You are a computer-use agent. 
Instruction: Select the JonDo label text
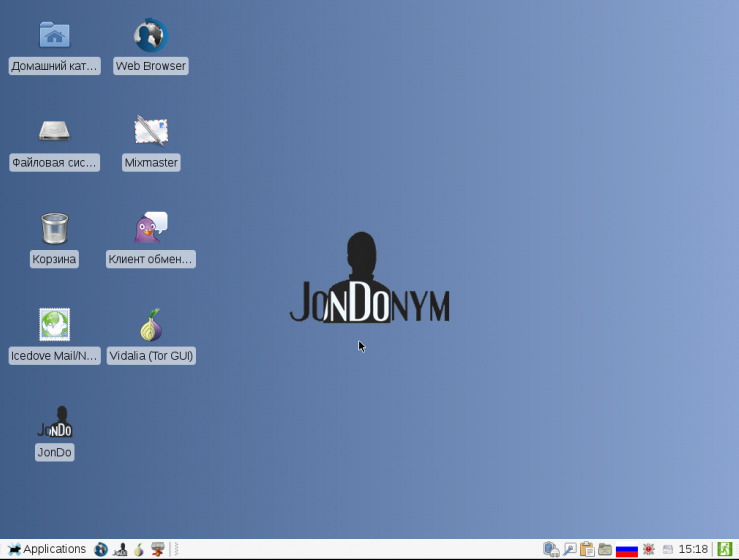point(55,453)
